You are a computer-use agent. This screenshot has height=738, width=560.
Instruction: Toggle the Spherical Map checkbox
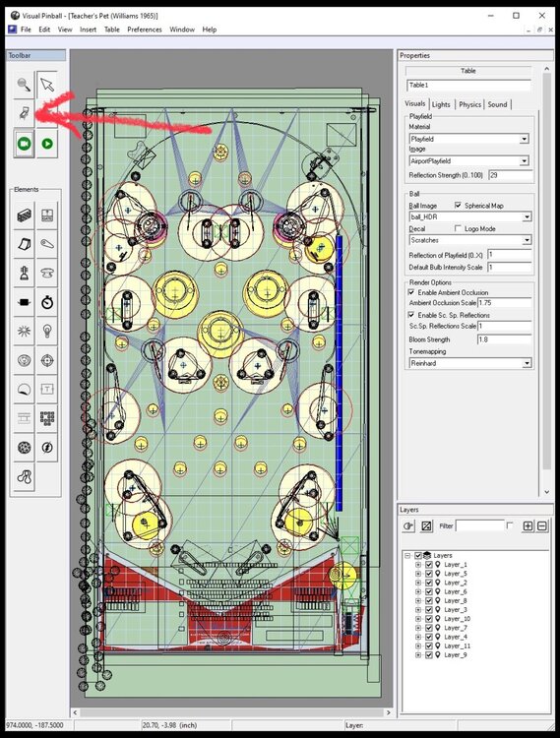pos(458,206)
